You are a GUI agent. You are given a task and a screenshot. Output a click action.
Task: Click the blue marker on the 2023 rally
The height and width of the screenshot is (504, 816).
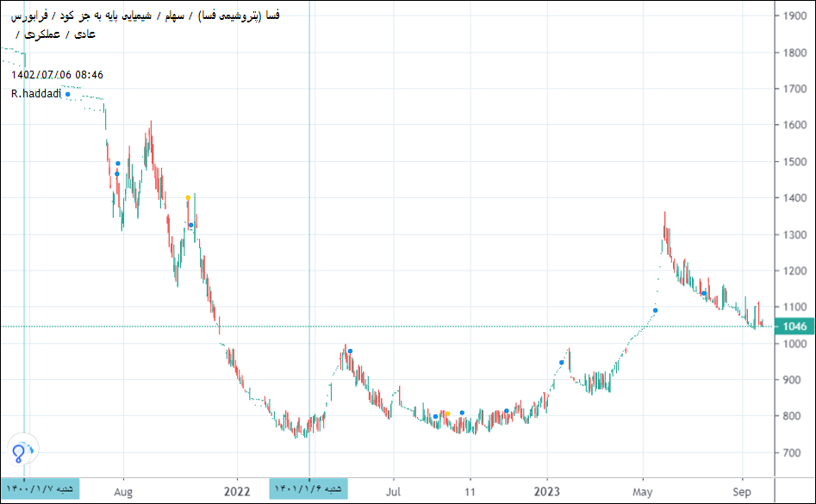tap(561, 363)
